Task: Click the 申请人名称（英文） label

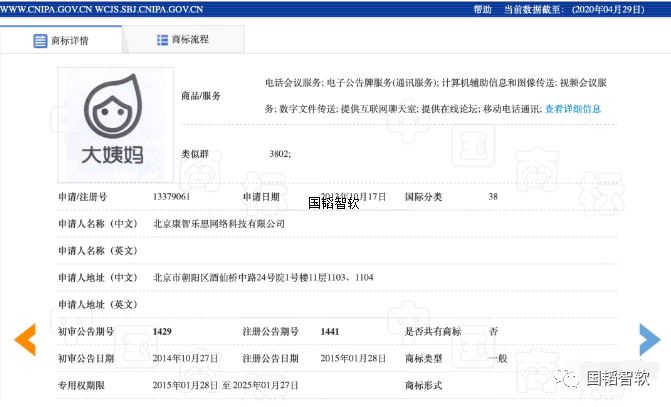Action: 98,250
